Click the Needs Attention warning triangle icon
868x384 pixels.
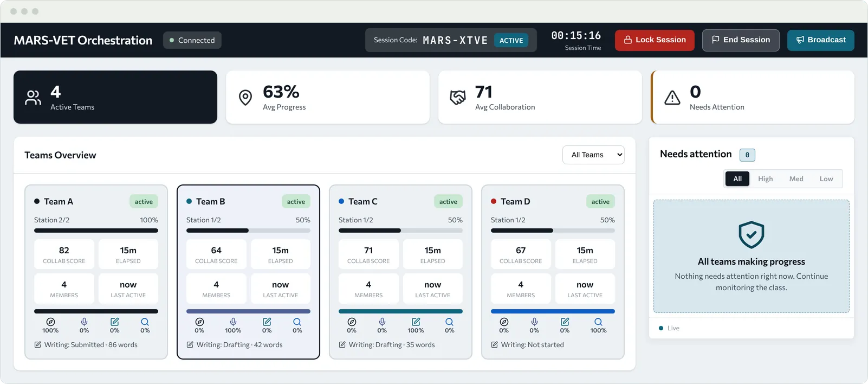[672, 97]
